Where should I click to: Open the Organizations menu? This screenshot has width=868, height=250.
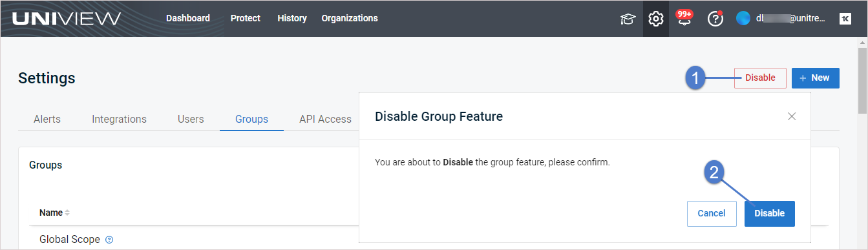350,18
